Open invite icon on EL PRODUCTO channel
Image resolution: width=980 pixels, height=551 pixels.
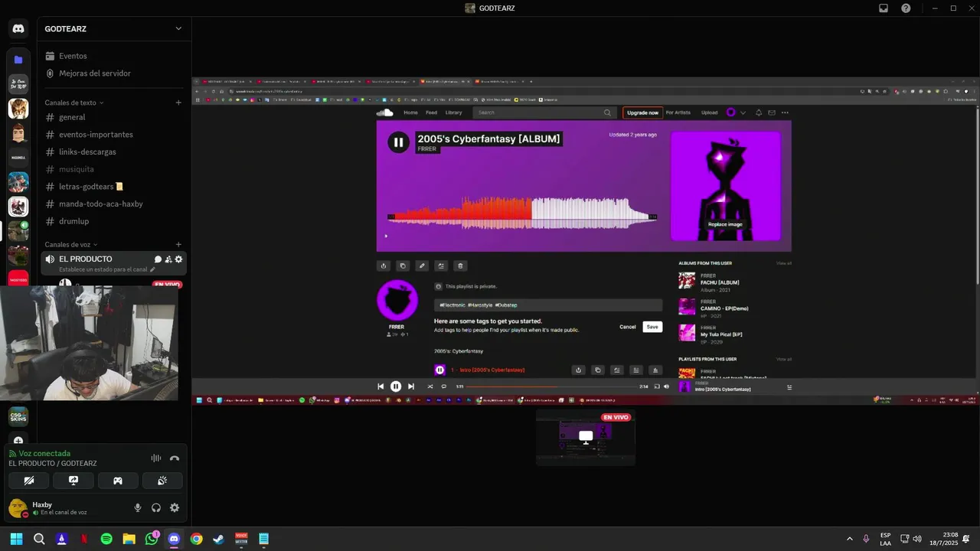(x=168, y=259)
